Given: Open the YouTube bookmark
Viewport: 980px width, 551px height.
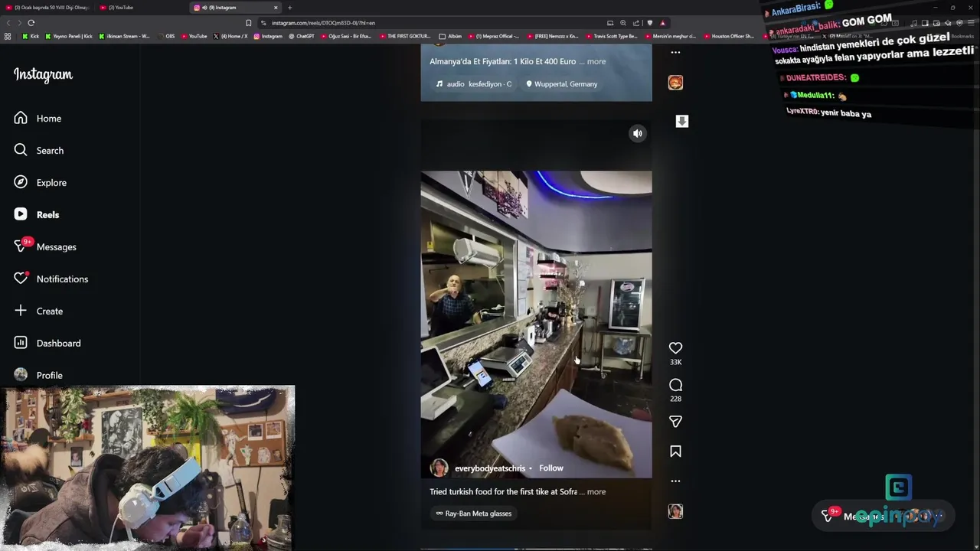Looking at the screenshot, I should [x=194, y=36].
